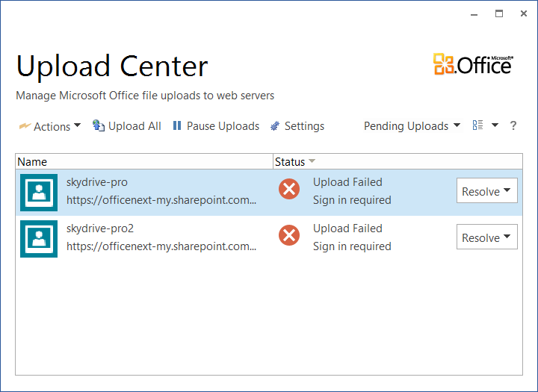Sort by the Name column header

click(144, 161)
